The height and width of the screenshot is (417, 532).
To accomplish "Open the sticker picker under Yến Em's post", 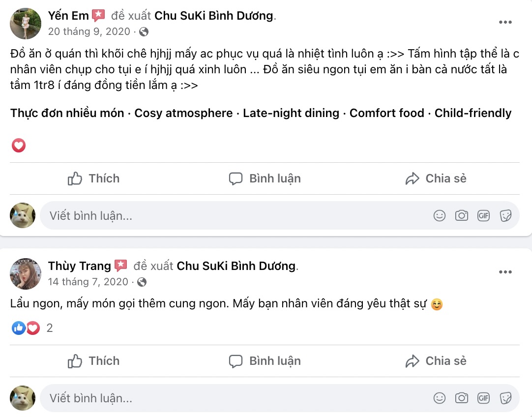I will [505, 215].
